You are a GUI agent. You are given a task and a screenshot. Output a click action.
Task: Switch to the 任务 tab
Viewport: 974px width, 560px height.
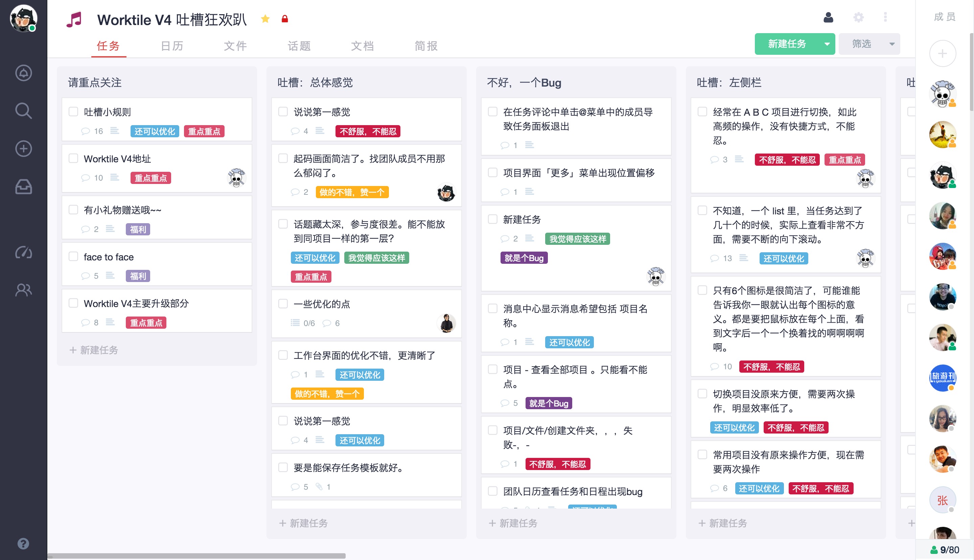tap(109, 46)
